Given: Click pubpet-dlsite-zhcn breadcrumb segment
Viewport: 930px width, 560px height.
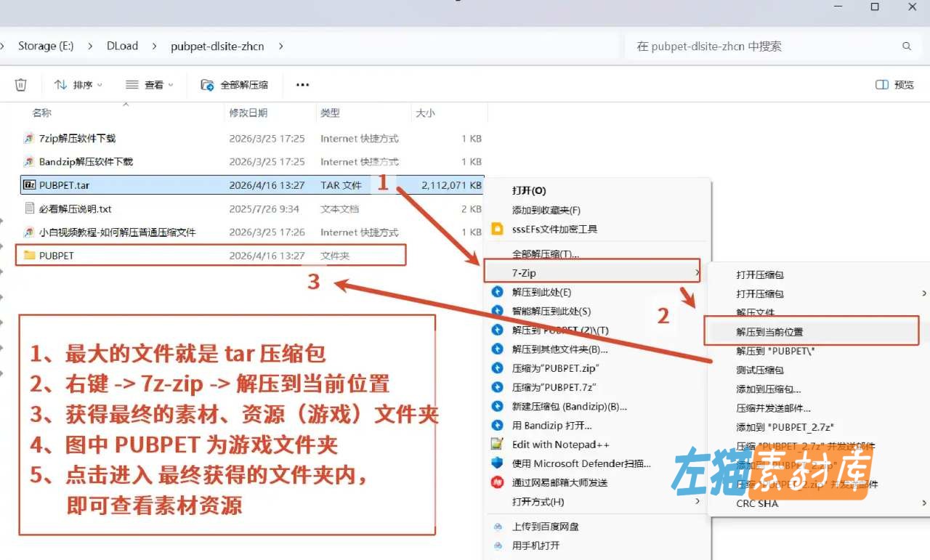Looking at the screenshot, I should click(217, 46).
